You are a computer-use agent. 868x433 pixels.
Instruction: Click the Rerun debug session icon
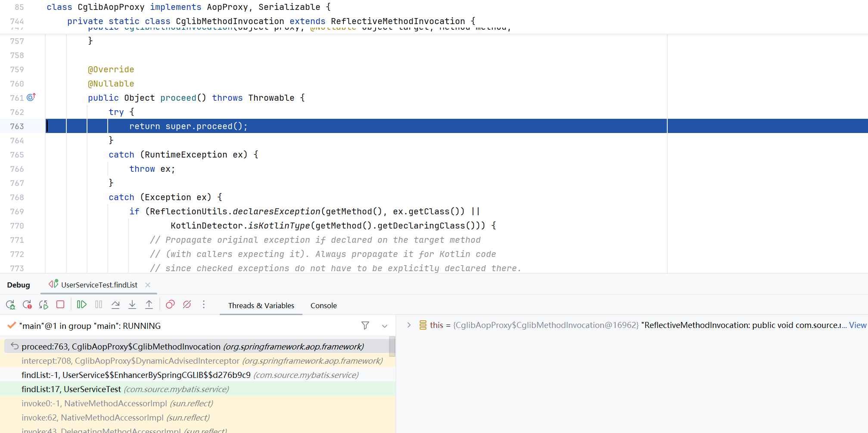point(10,305)
